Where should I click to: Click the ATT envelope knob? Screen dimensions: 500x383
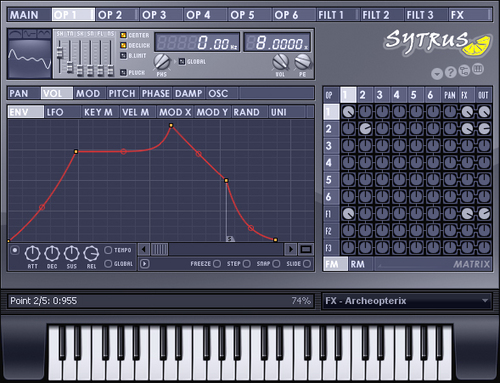(x=32, y=254)
